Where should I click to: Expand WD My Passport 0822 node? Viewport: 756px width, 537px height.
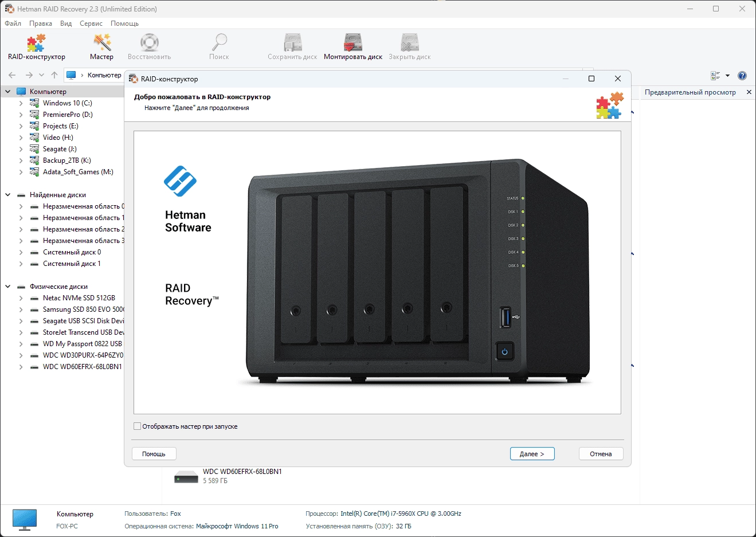pyautogui.click(x=21, y=344)
